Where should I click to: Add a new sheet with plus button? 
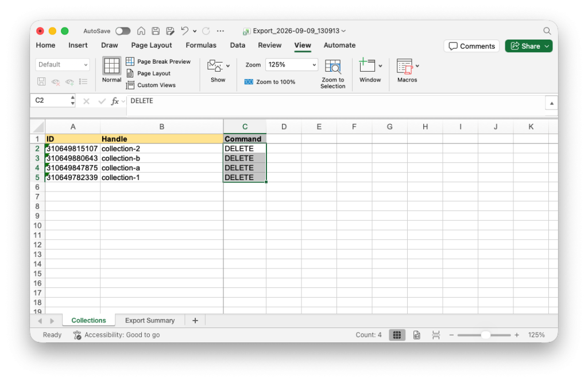point(195,321)
